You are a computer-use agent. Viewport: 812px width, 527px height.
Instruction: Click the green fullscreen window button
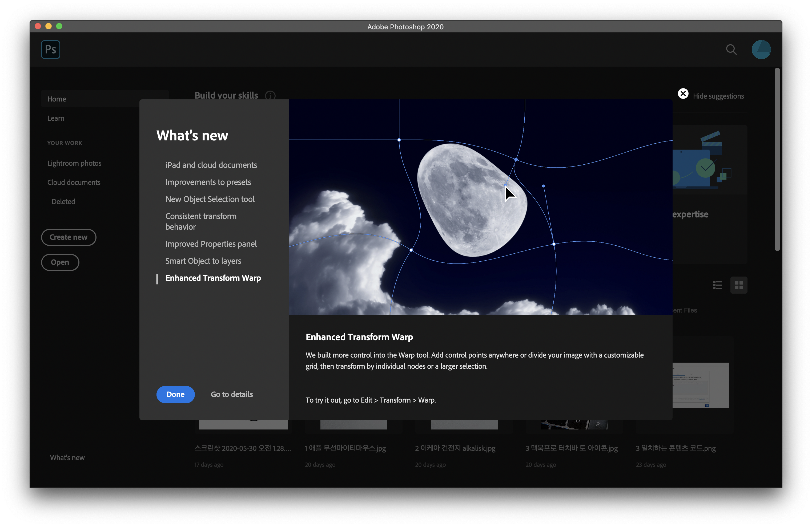[59, 26]
